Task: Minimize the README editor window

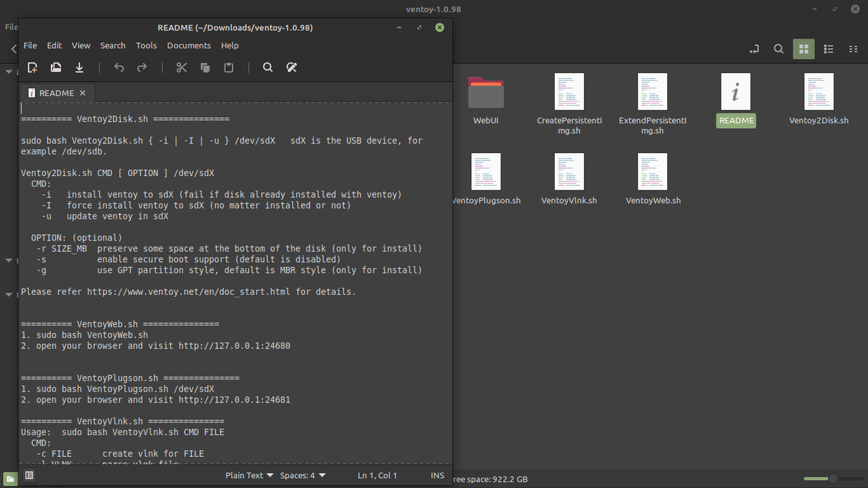Action: pos(399,28)
